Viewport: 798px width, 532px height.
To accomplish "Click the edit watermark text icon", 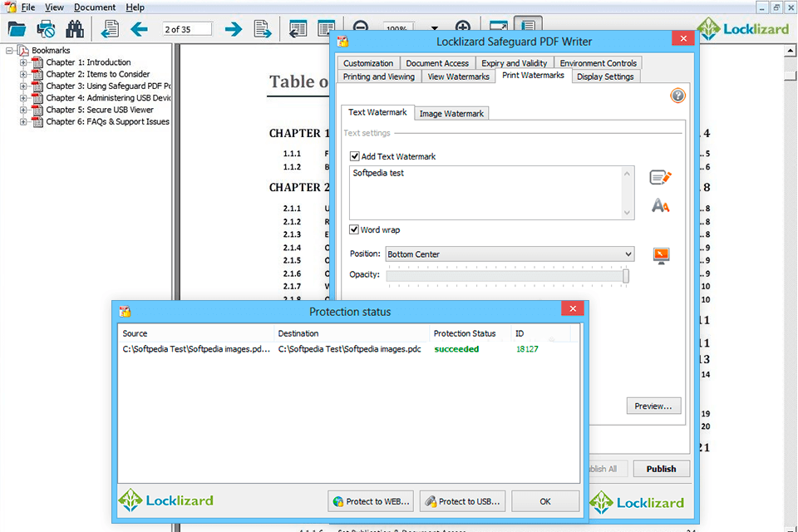I will (x=661, y=177).
